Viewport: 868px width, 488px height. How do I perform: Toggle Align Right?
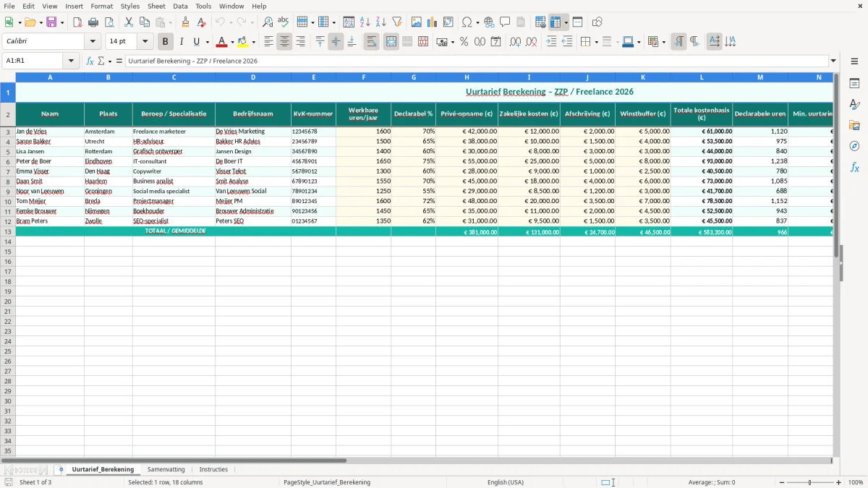pos(300,42)
